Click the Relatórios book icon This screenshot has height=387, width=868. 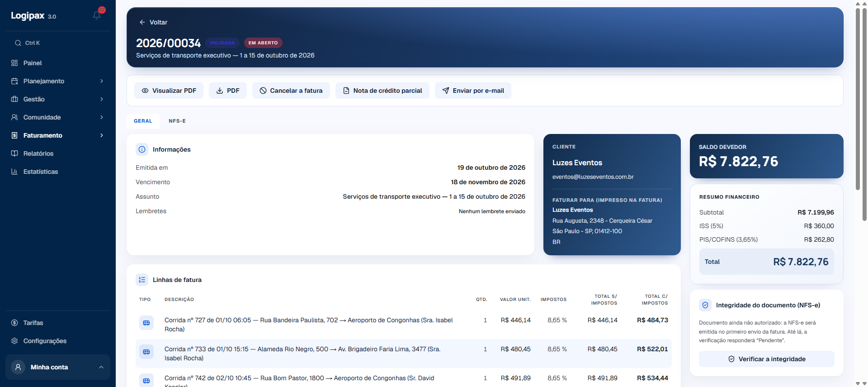click(14, 153)
